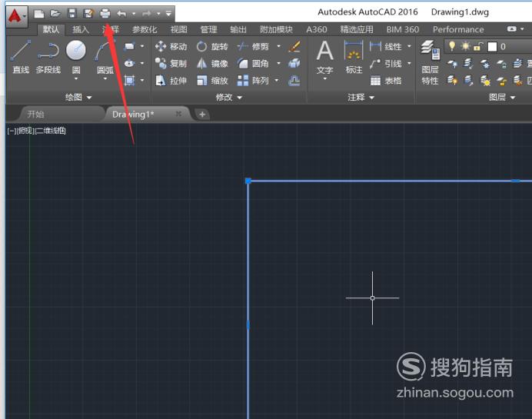Open the AutoCAD application menu logo
This screenshot has width=532, height=419.
coord(16,16)
